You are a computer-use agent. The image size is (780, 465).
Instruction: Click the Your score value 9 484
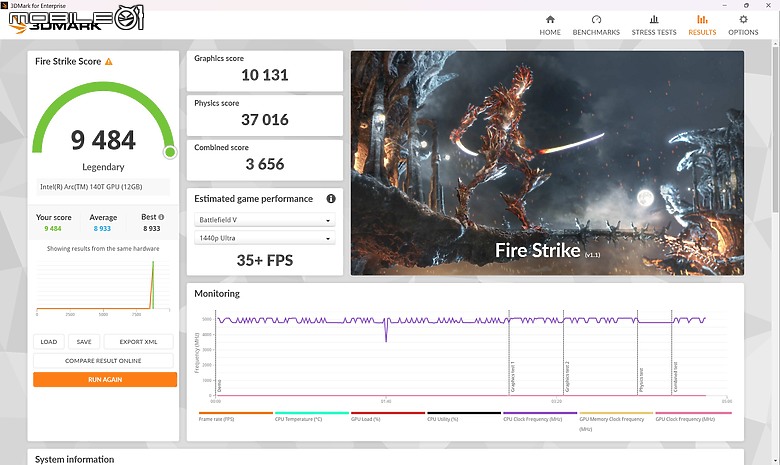point(53,228)
